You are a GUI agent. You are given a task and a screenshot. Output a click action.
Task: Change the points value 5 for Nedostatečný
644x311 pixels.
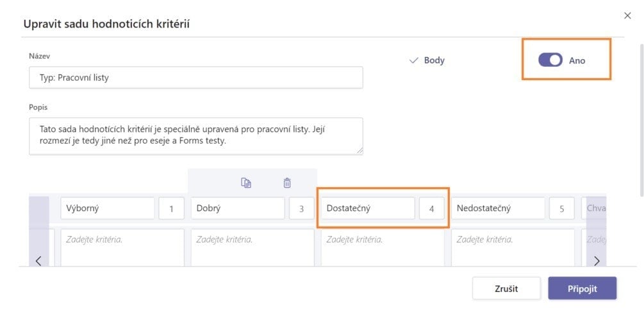click(561, 208)
